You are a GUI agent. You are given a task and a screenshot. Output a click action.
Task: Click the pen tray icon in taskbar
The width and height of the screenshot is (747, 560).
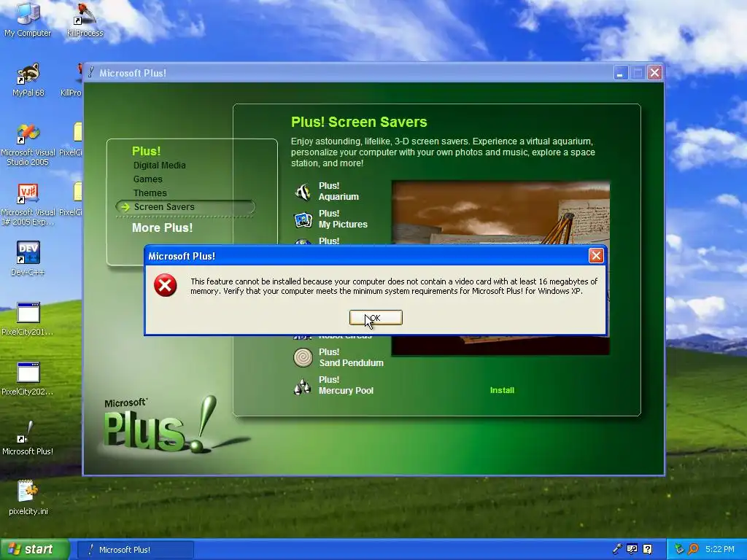click(x=617, y=549)
